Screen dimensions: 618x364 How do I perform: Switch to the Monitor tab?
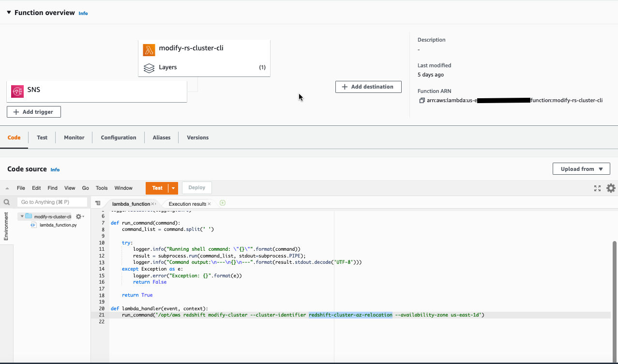click(x=74, y=137)
